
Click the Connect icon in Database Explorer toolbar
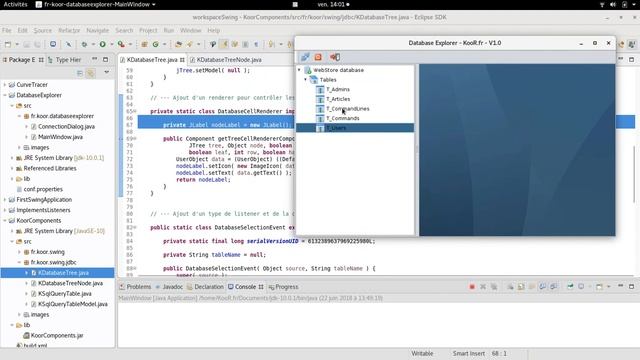click(x=304, y=57)
